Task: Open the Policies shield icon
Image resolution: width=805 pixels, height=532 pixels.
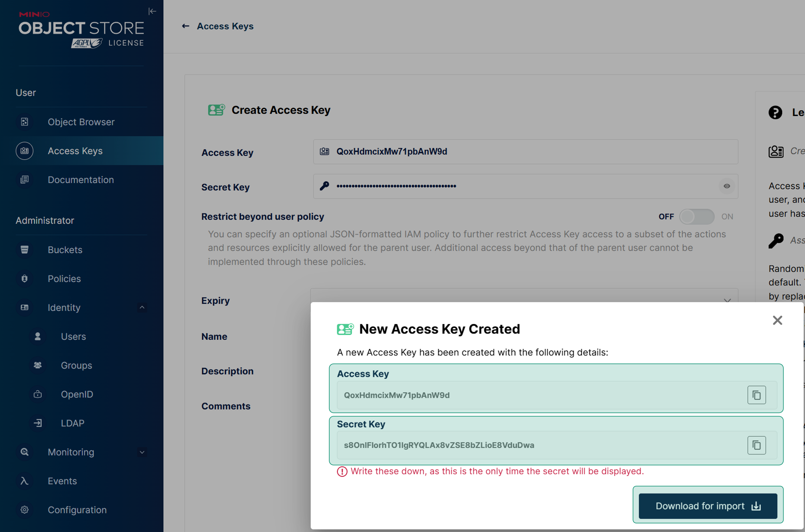Action: 25,279
